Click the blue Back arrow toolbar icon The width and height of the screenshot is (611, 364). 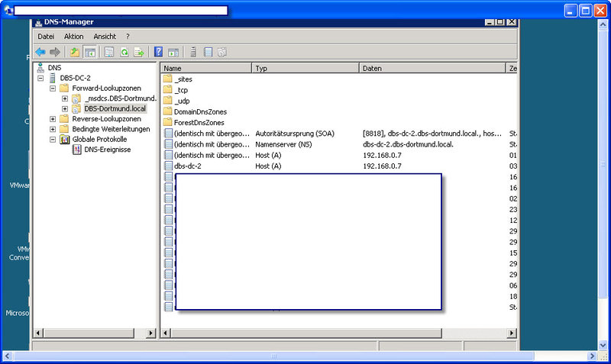[x=40, y=52]
